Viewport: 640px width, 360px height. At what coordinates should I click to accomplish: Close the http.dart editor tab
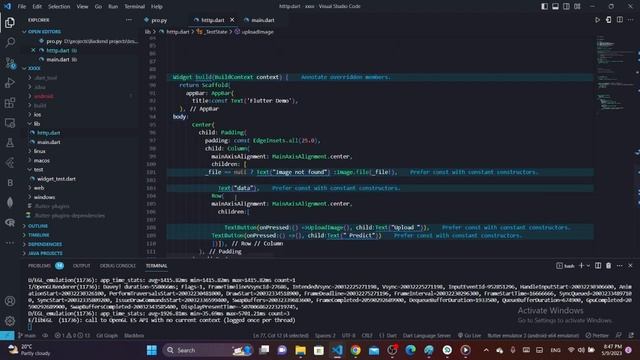[x=232, y=20]
